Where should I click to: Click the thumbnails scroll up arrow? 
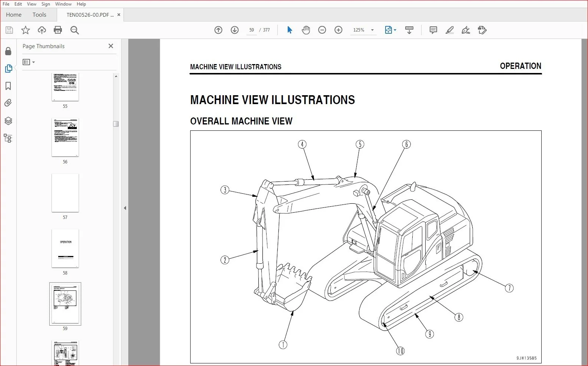(x=116, y=76)
